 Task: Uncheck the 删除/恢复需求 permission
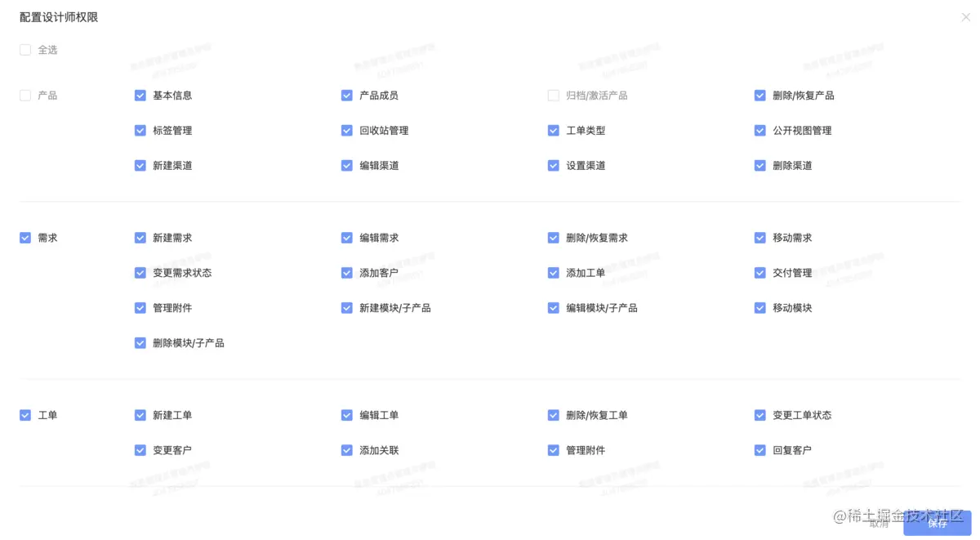(x=554, y=239)
